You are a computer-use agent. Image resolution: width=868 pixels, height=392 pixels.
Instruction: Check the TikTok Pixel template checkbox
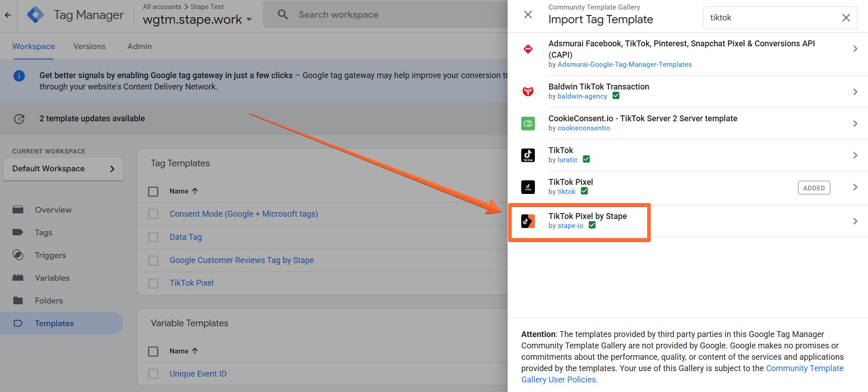[153, 283]
